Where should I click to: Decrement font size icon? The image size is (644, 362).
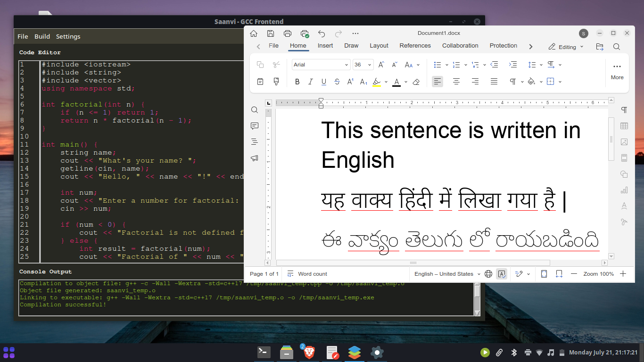pyautogui.click(x=395, y=65)
